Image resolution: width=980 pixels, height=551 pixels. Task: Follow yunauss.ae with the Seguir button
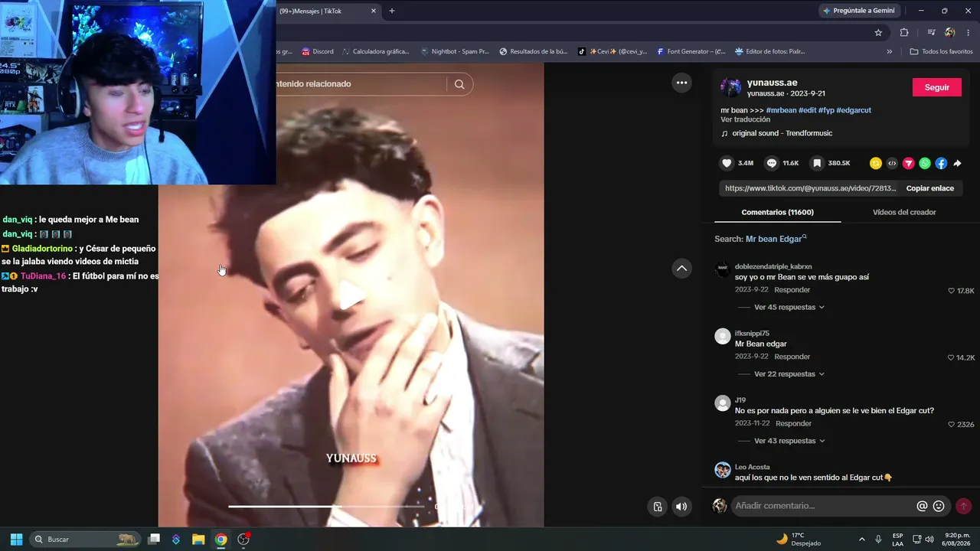936,87
